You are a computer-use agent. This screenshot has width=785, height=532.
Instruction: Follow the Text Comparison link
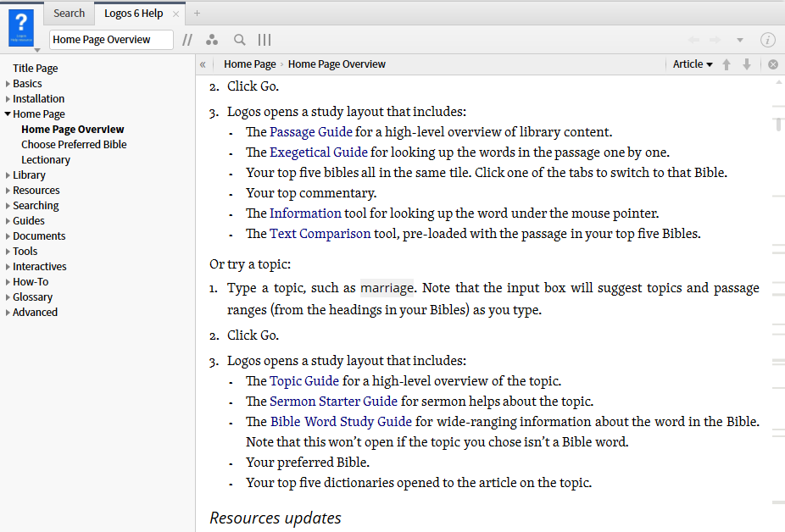320,234
